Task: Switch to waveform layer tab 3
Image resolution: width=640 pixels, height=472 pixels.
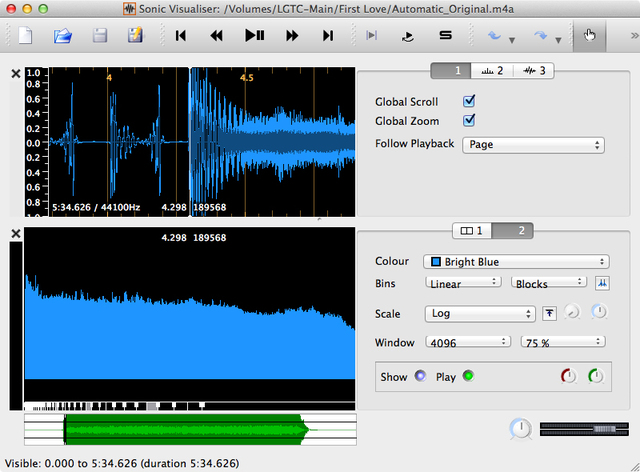Action: pos(535,71)
